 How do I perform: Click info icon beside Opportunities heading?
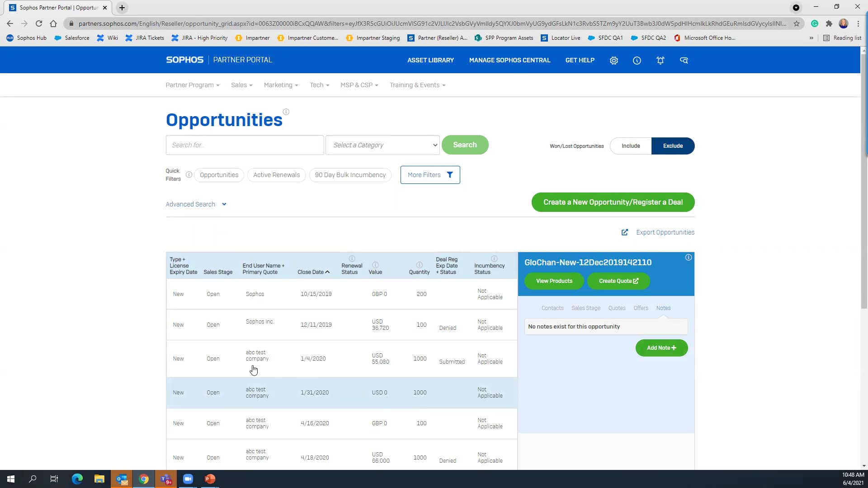286,112
